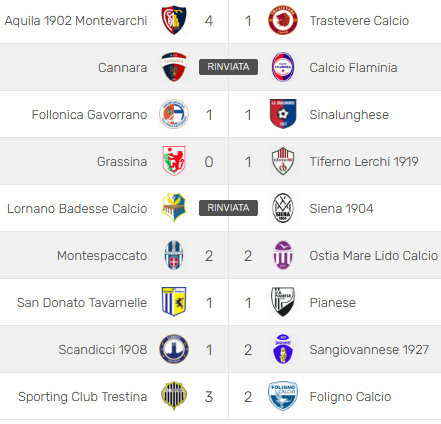Click the Grassina red lion crest
Screen dimensions: 441x424
(174, 161)
